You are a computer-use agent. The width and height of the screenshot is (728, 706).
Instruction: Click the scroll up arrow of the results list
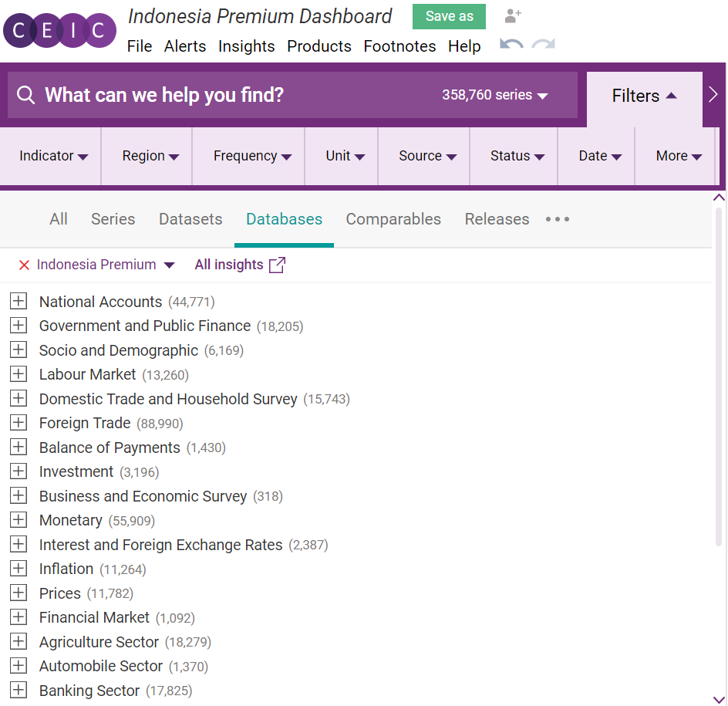719,198
